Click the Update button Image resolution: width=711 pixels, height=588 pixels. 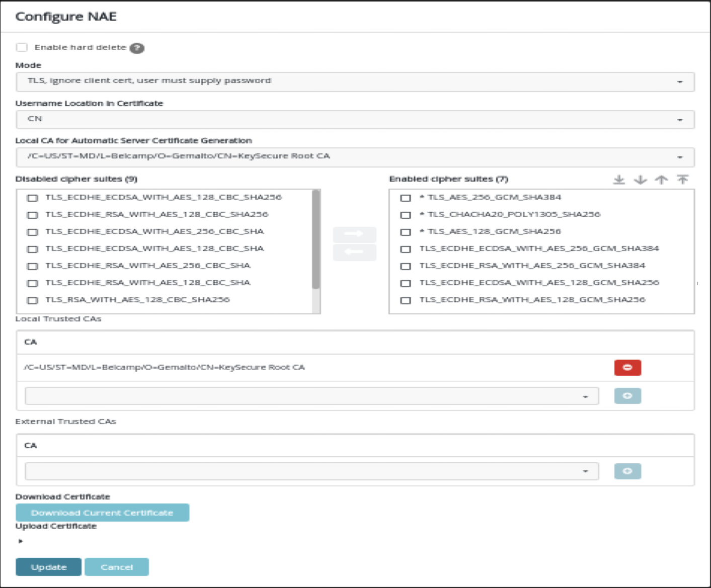(48, 567)
